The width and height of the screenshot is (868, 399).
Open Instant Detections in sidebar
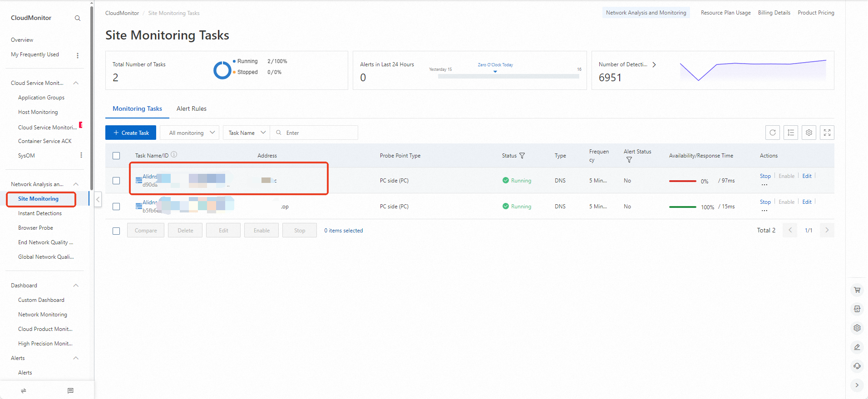[x=40, y=213]
